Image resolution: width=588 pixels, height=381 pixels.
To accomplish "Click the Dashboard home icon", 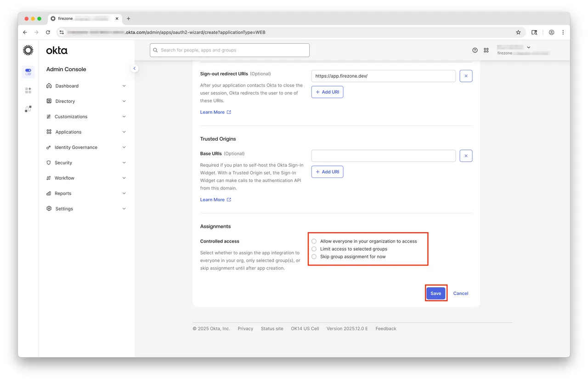I will (x=49, y=86).
